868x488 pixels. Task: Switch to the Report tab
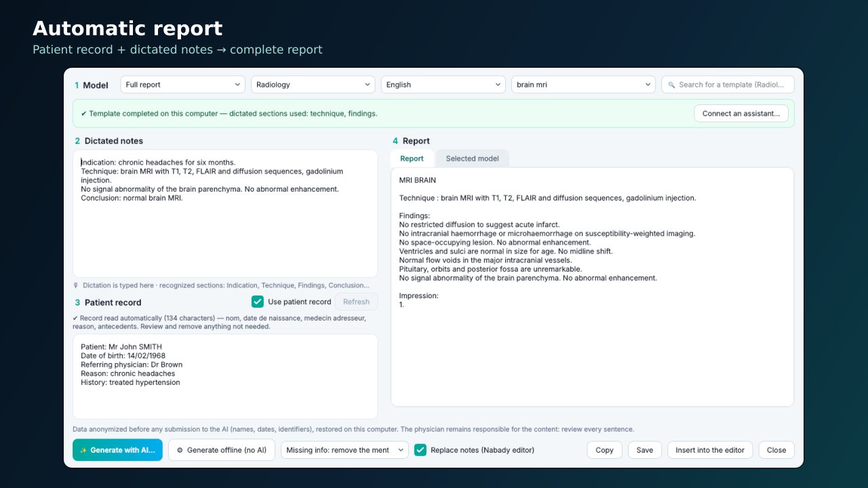[x=412, y=159]
